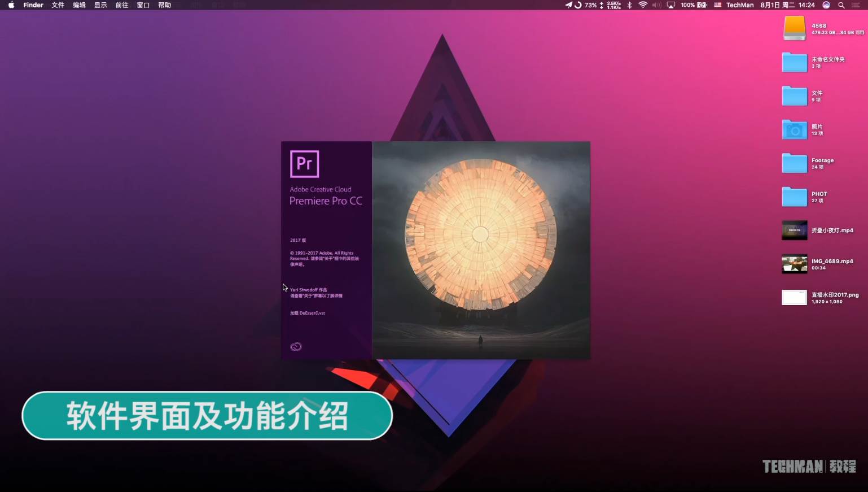Click the splash screen sun artwork
868x492 pixels.
480,234
